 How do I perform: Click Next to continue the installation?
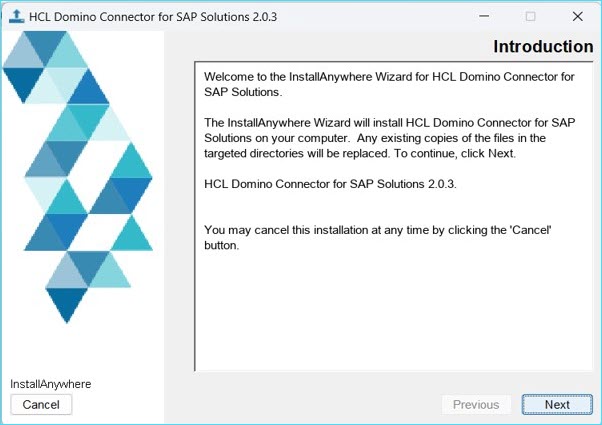pos(557,404)
